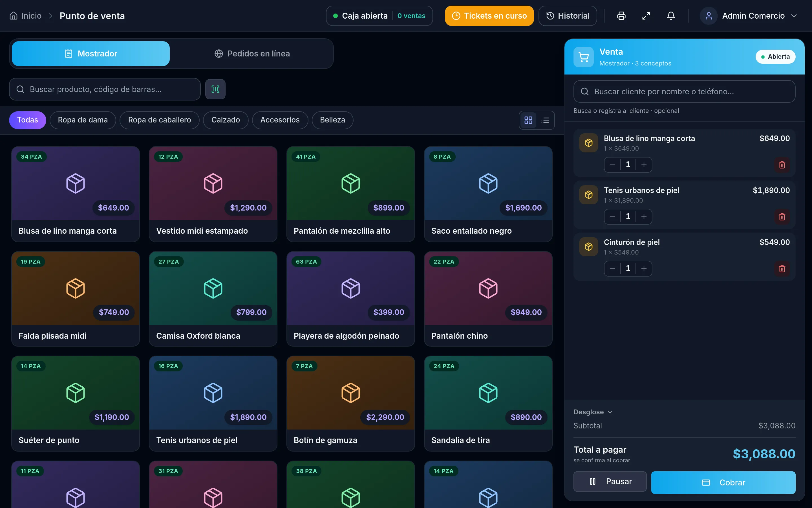812x508 pixels.
Task: Remove Tenis urbanos de piel with trash icon
Action: (782, 217)
